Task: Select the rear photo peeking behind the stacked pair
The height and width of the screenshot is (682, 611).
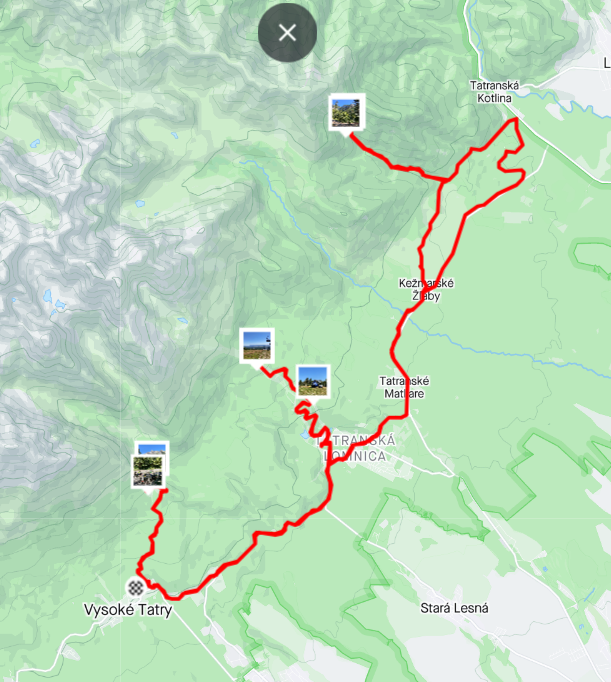Action: [x=152, y=448]
